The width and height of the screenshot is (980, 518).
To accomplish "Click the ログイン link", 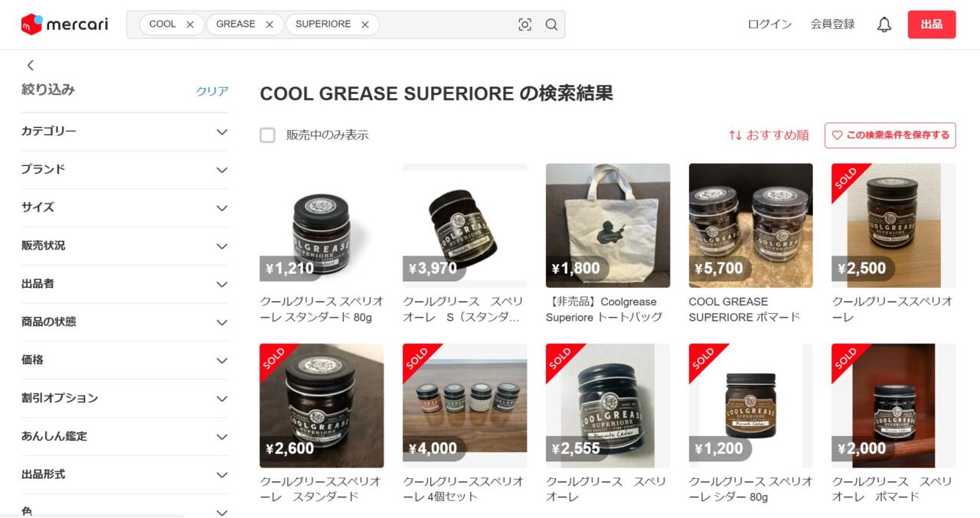I will [769, 24].
